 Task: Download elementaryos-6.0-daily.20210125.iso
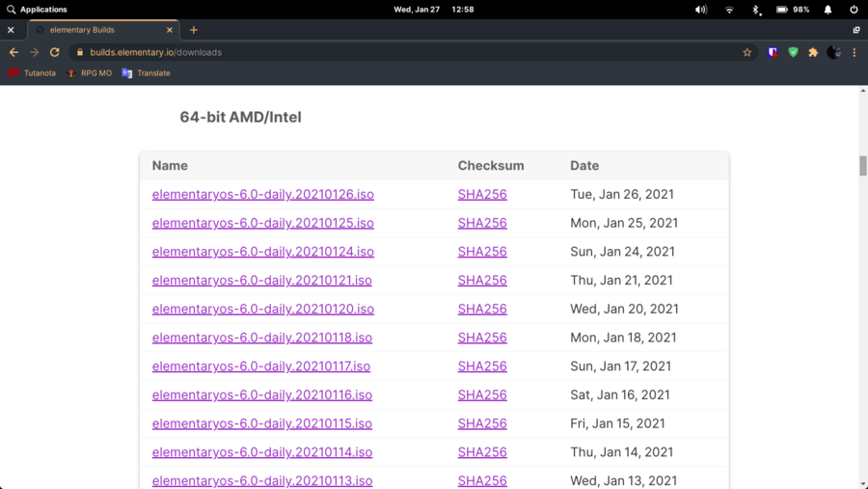[263, 223]
